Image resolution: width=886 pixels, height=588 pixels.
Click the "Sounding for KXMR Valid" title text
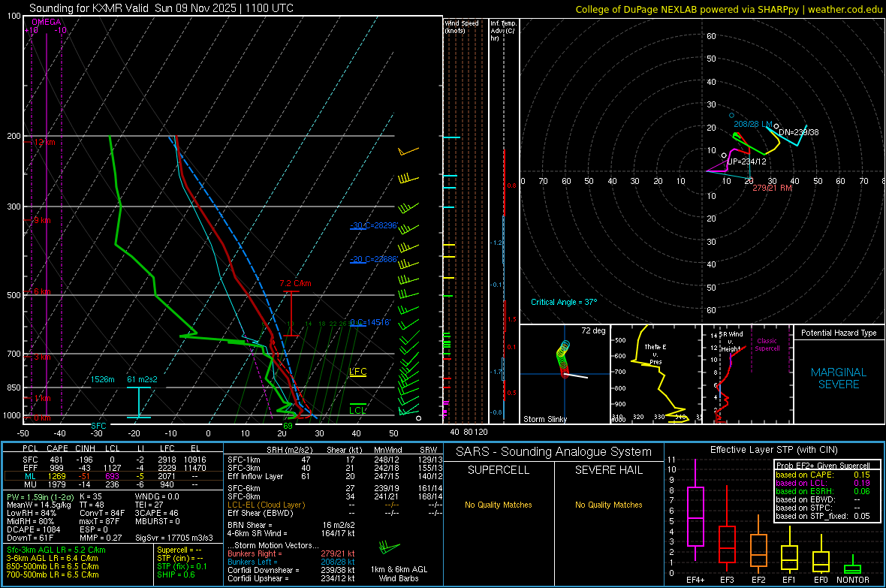(89, 8)
